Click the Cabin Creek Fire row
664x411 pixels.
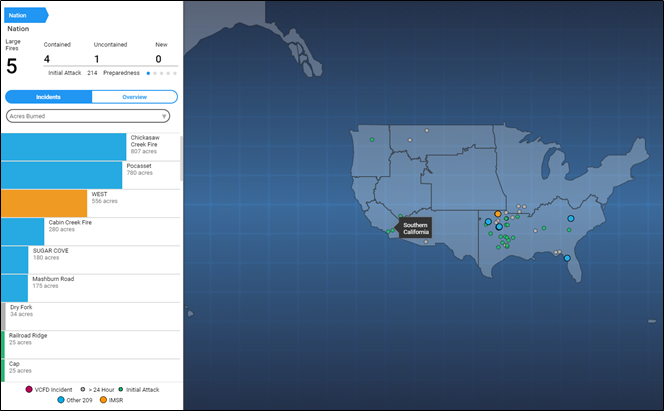(x=91, y=232)
